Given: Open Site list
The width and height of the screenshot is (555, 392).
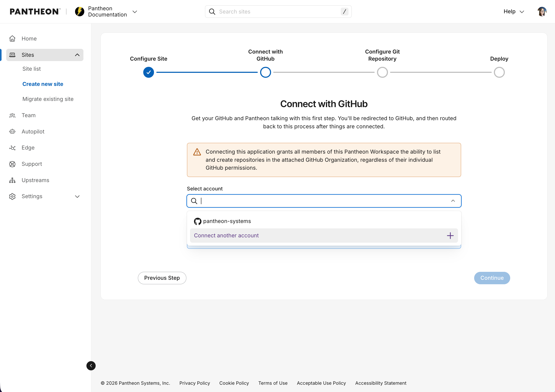Looking at the screenshot, I should tap(32, 69).
